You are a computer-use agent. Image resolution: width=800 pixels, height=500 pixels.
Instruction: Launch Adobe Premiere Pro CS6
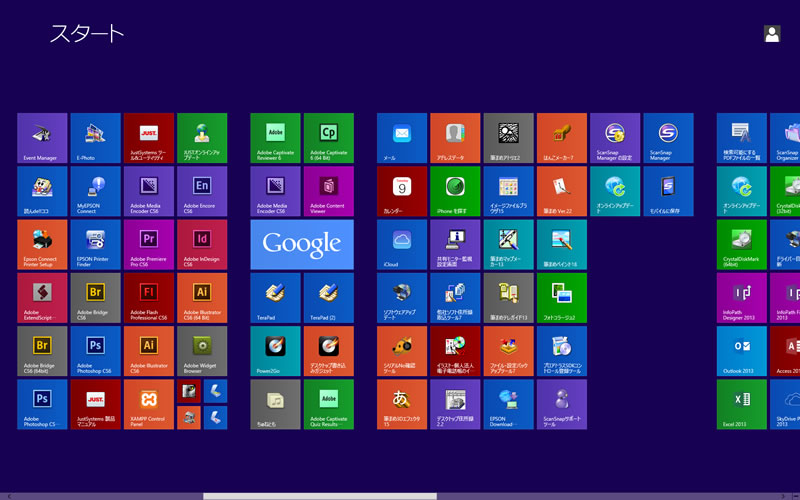pos(149,245)
